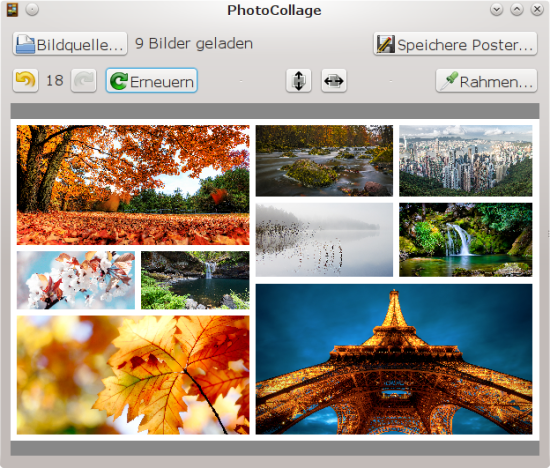This screenshot has width=550, height=468.
Task: Click Speichere Poster to save collage
Action: [x=455, y=44]
